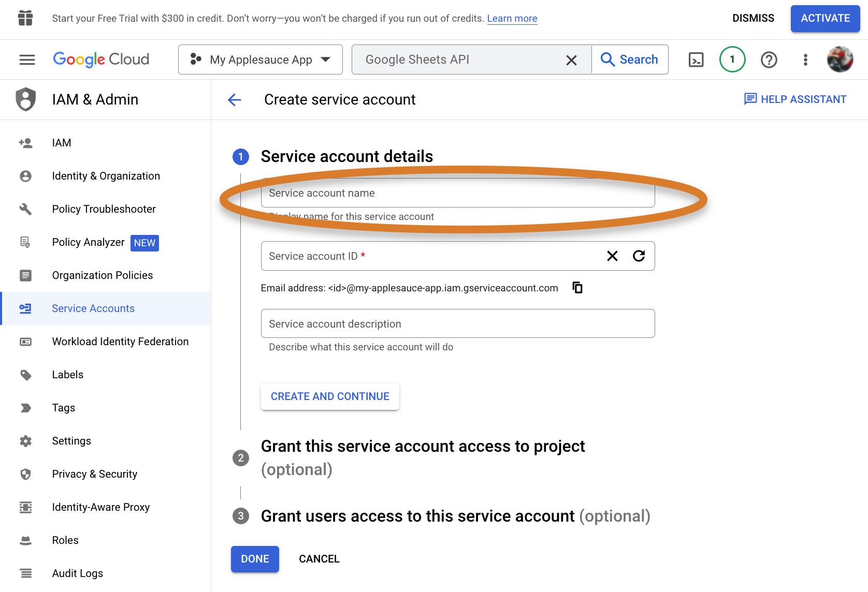Clear the Google Sheets API search text
868x592 pixels.
(x=571, y=60)
